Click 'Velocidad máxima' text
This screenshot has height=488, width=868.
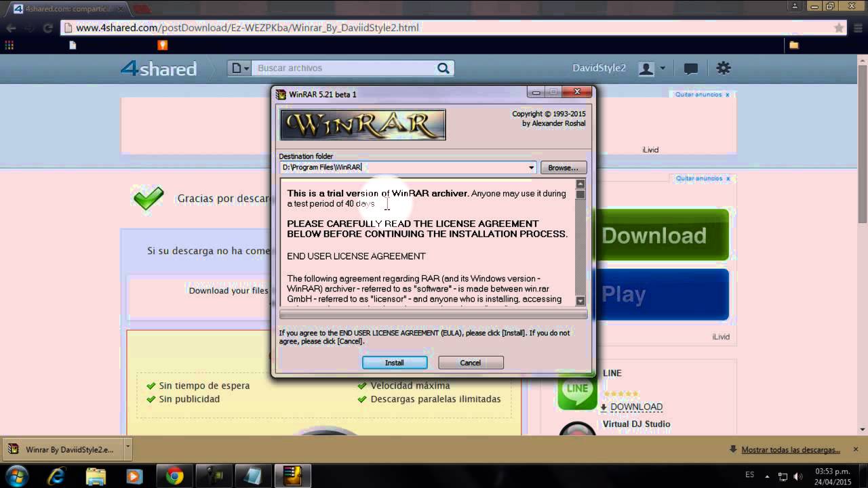tap(410, 386)
